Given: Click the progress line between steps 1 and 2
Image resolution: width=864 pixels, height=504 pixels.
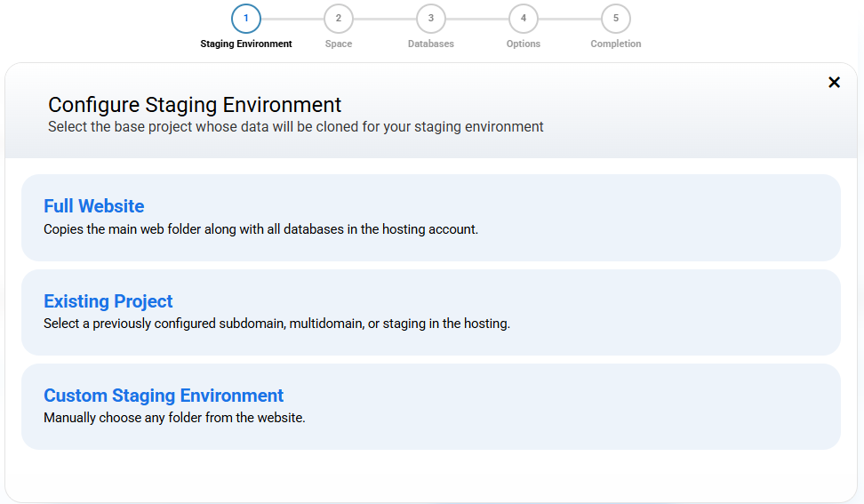Looking at the screenshot, I should 292,19.
